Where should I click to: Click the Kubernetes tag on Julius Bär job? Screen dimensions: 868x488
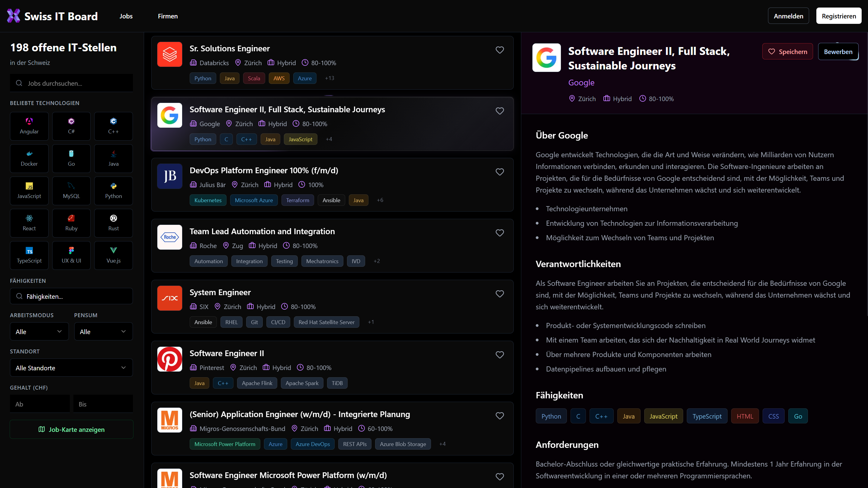click(x=208, y=200)
